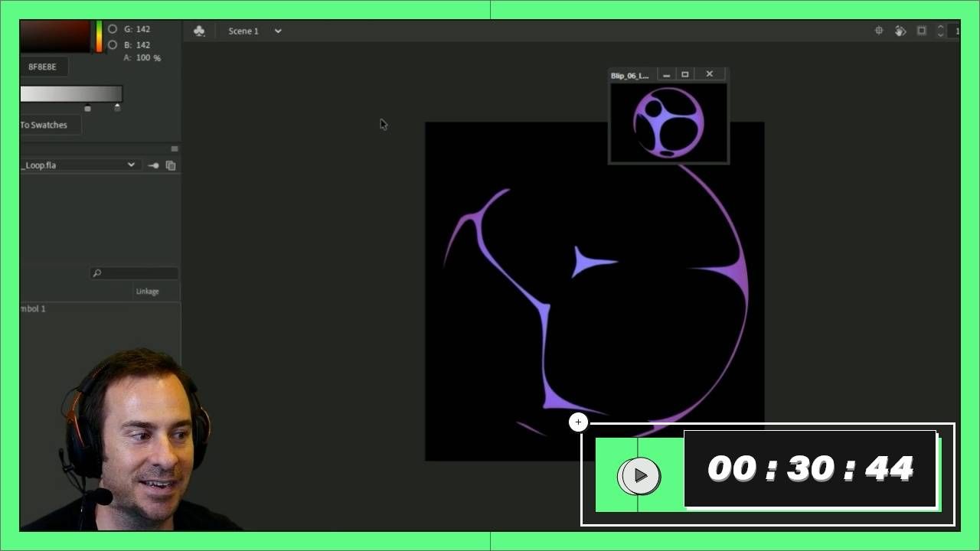Open the panel options menu icon
The height and width of the screenshot is (551, 980).
(x=175, y=148)
